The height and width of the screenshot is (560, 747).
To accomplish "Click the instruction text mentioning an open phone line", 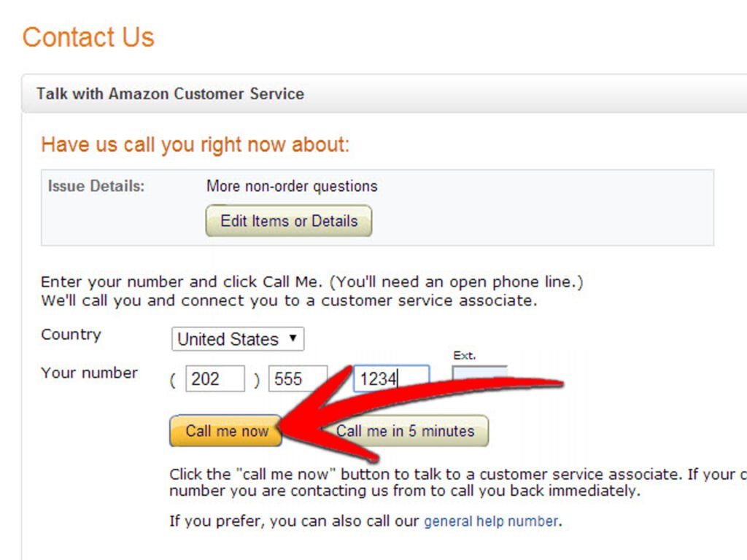I will [312, 281].
